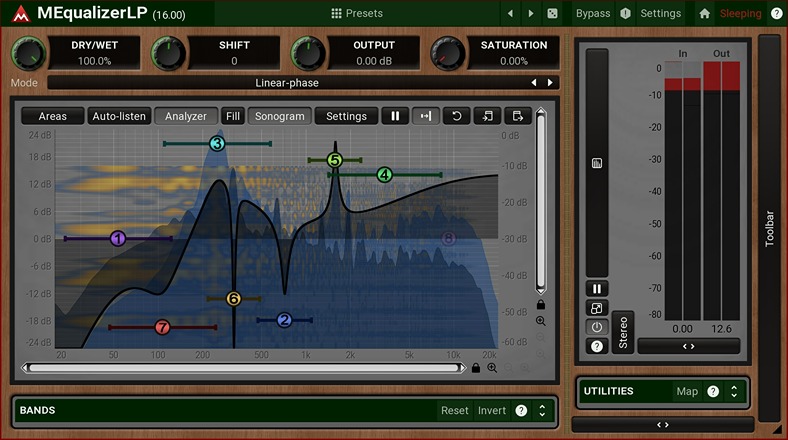Zoom in horizontally with magnifier icon
Viewport: 788px width, 440px height.
pyautogui.click(x=492, y=368)
